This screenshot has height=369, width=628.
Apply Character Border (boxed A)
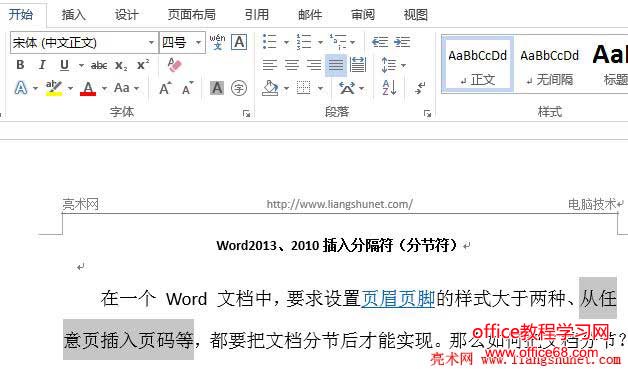(239, 42)
